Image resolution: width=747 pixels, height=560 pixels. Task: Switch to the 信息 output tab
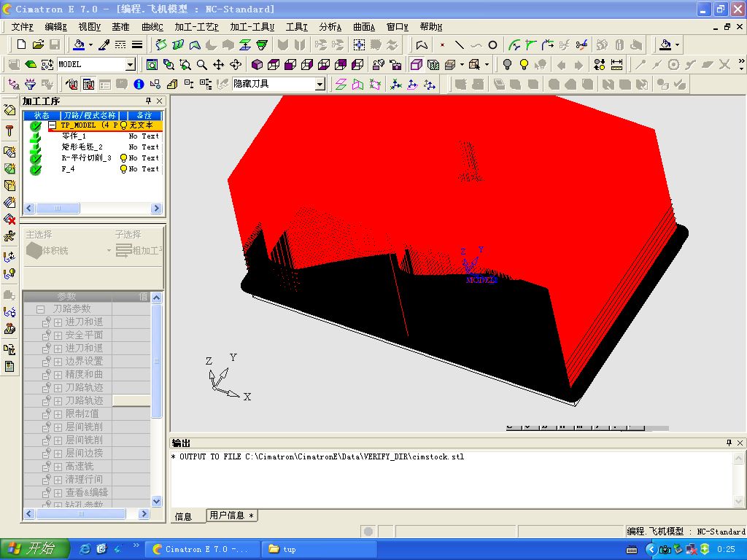pyautogui.click(x=183, y=517)
